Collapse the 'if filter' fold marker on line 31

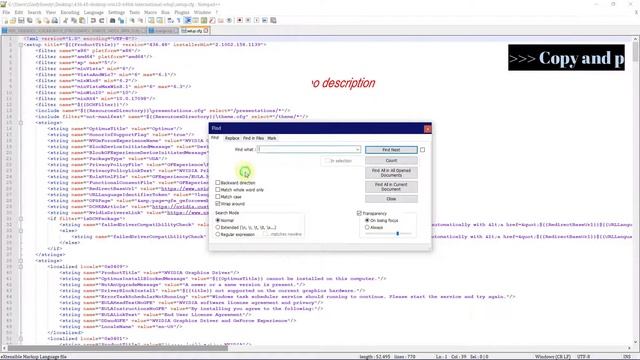pos(21,219)
